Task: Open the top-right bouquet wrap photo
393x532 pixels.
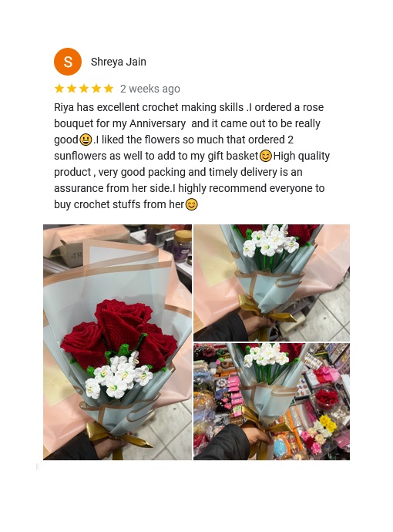Action: [x=271, y=283]
